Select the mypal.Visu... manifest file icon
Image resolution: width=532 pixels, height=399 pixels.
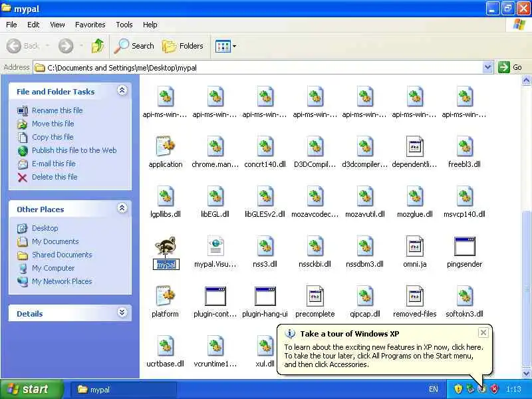coord(215,246)
